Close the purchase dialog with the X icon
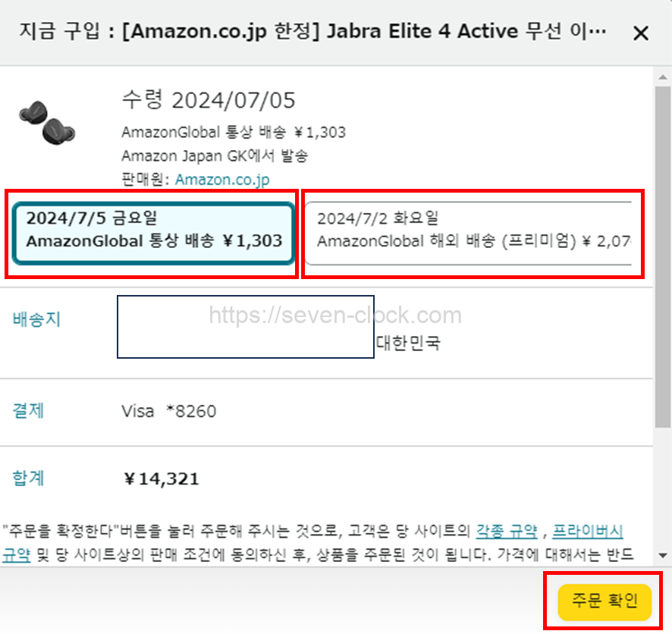672x634 pixels. [x=641, y=33]
